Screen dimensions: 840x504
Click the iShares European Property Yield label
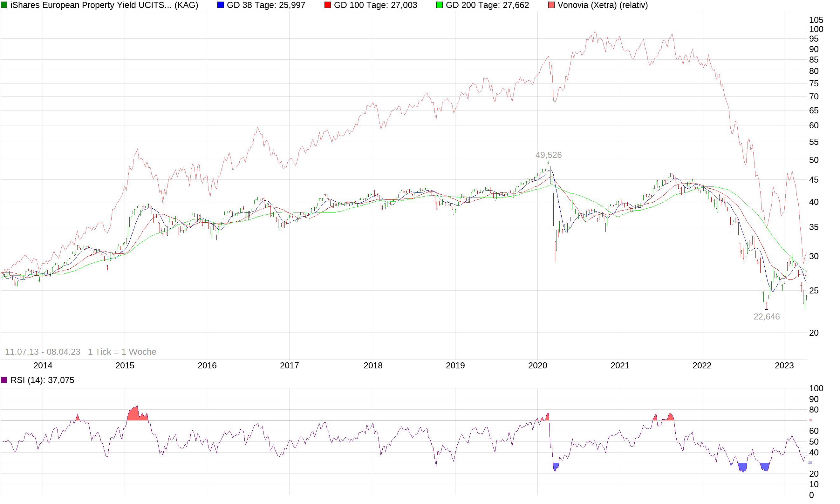pos(104,5)
